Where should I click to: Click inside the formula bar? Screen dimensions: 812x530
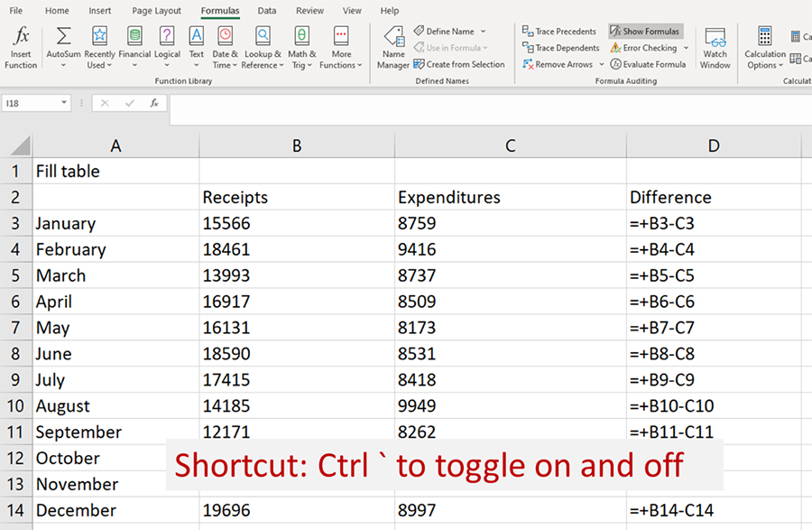click(x=487, y=104)
